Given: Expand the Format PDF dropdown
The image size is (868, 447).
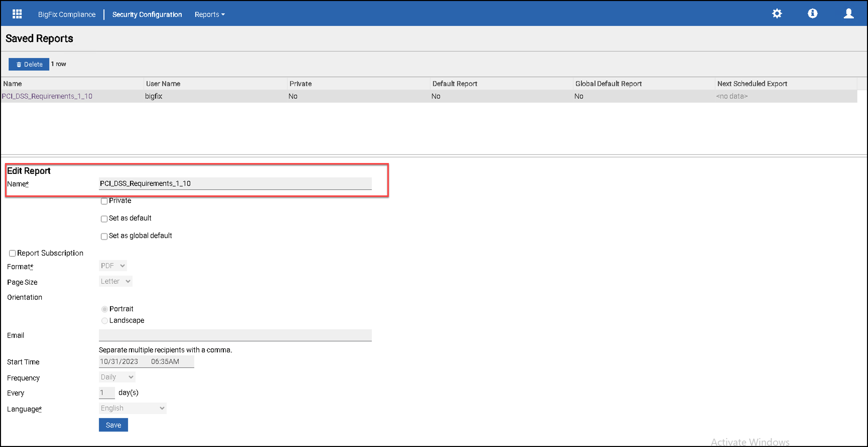Looking at the screenshot, I should (x=113, y=266).
